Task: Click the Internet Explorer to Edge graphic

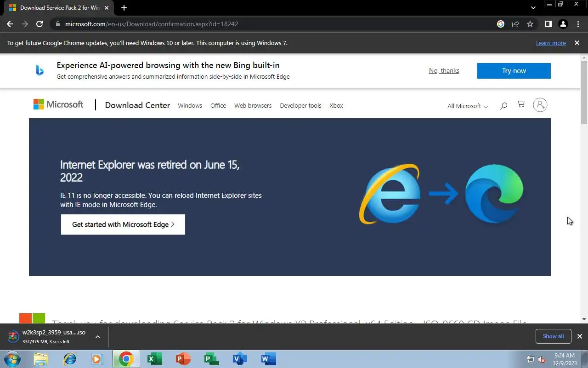Action: 441,194
